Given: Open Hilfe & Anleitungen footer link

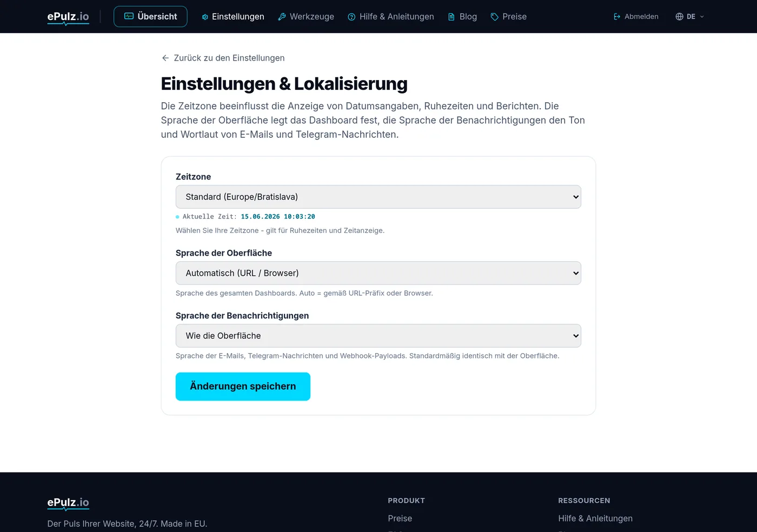Looking at the screenshot, I should point(595,518).
